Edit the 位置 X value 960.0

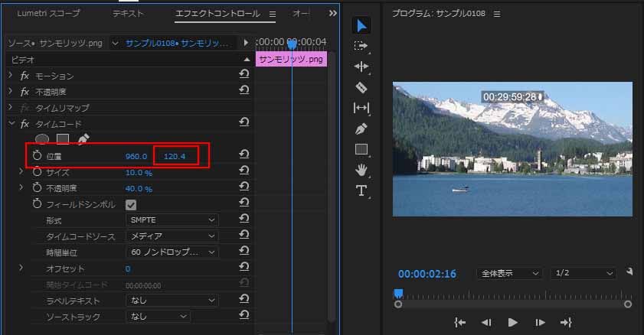[x=136, y=156]
